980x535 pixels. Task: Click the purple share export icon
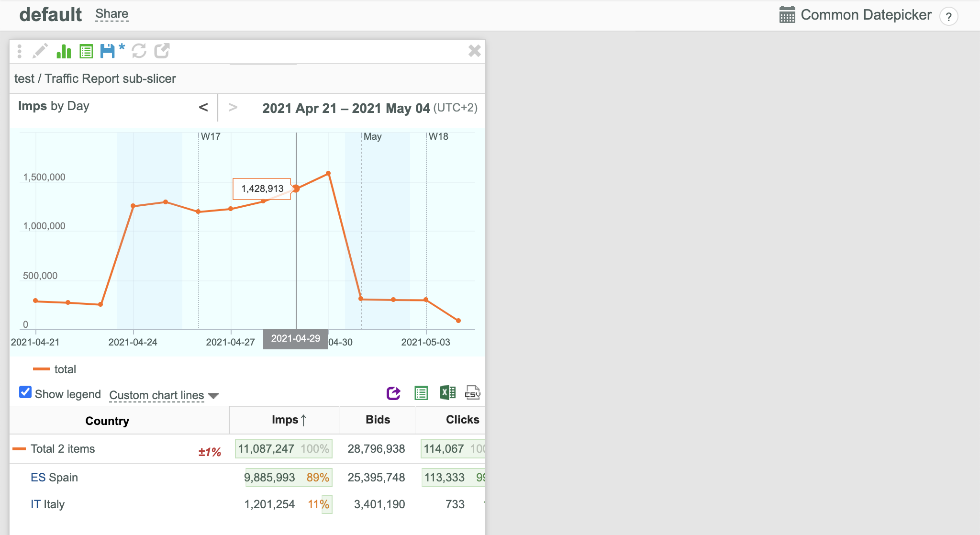(393, 393)
